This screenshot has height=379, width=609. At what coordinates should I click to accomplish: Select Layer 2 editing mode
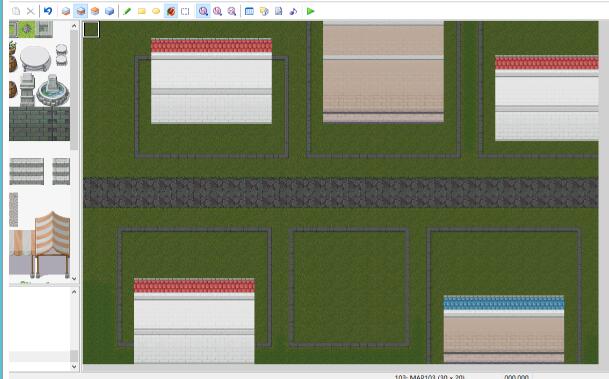point(80,11)
